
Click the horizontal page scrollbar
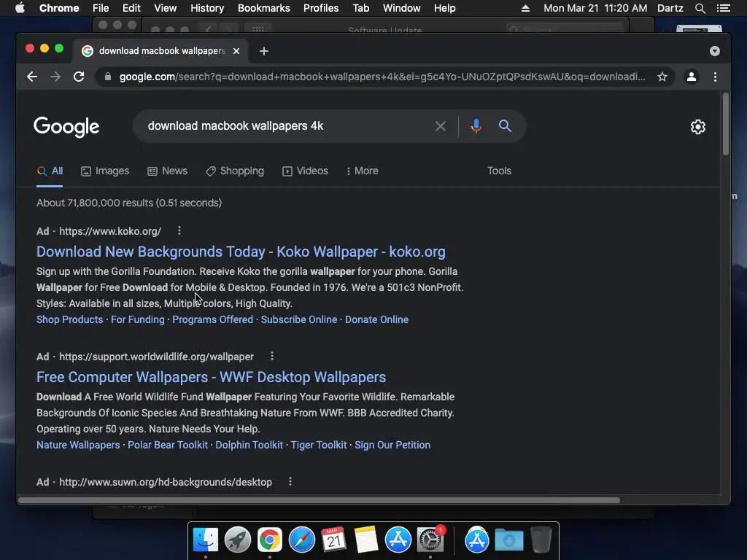(x=320, y=500)
